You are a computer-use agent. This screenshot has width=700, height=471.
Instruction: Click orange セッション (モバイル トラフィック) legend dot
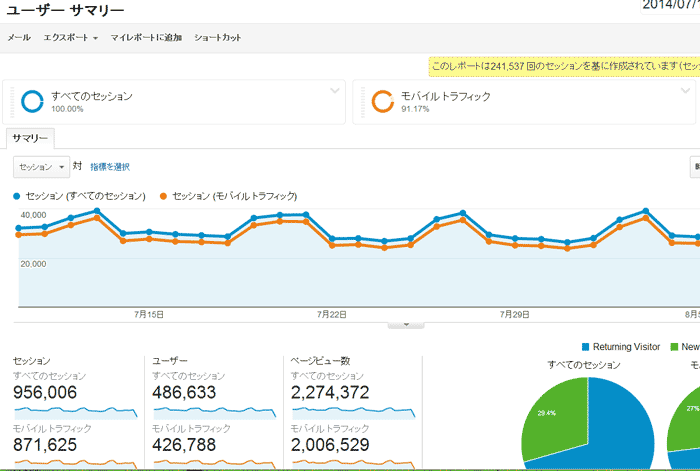(x=165, y=196)
